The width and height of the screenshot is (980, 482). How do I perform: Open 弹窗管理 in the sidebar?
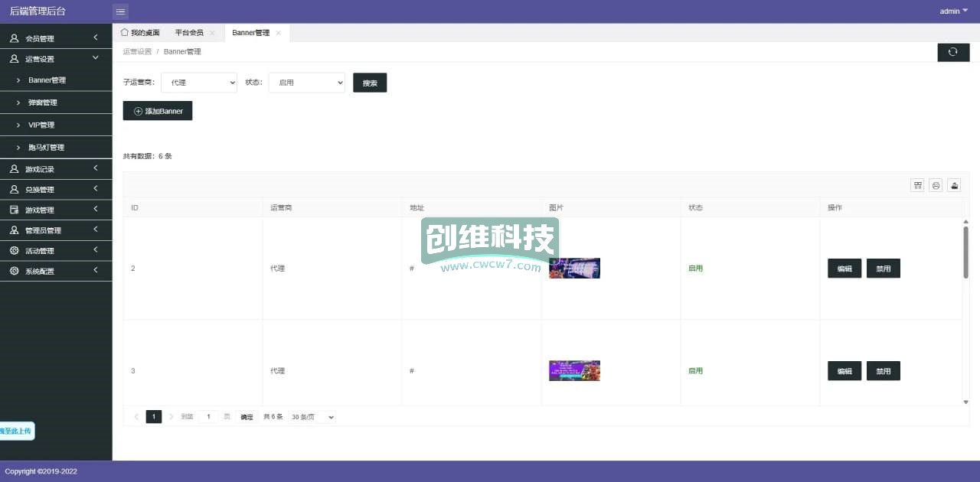[43, 103]
